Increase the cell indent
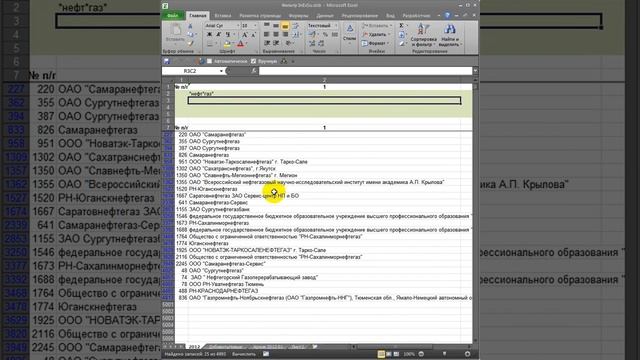The width and height of the screenshot is (640, 360). pyautogui.click(x=276, y=43)
